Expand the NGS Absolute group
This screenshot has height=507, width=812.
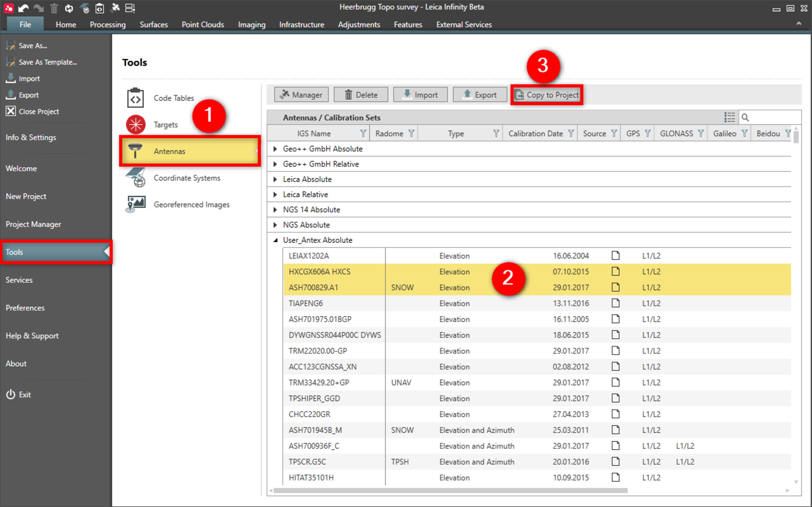[x=275, y=225]
